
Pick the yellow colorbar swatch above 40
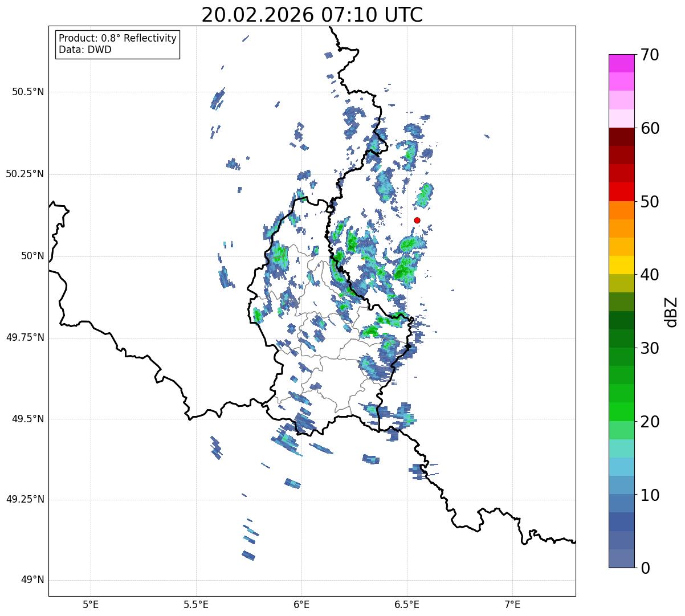(x=622, y=266)
